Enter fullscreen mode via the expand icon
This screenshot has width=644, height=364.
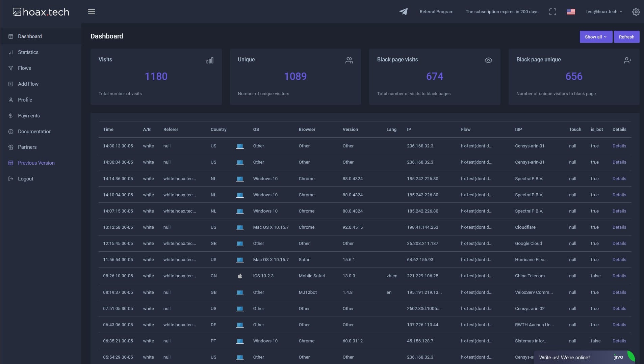pyautogui.click(x=553, y=11)
